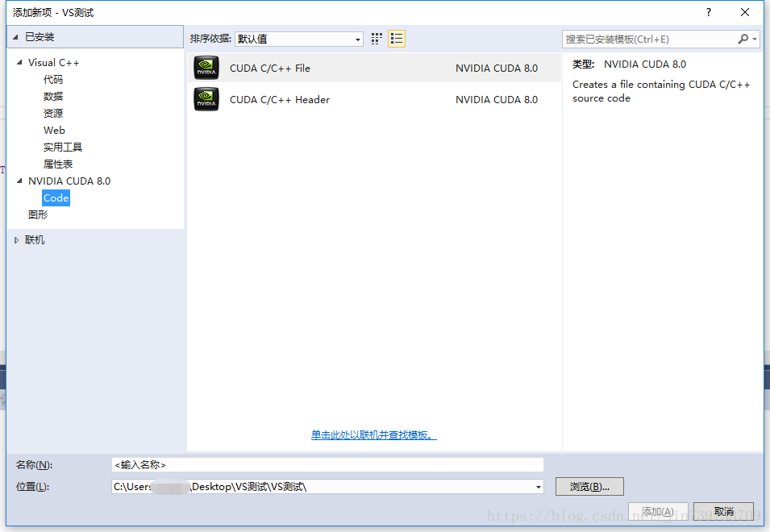Select the 资源 category

point(53,114)
